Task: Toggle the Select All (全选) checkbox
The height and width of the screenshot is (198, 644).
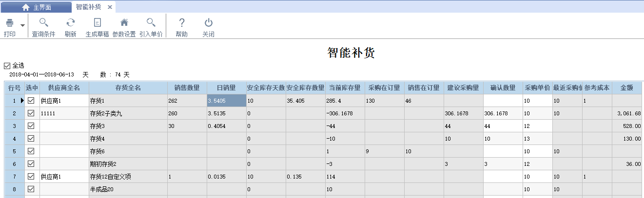Action: pos(7,65)
